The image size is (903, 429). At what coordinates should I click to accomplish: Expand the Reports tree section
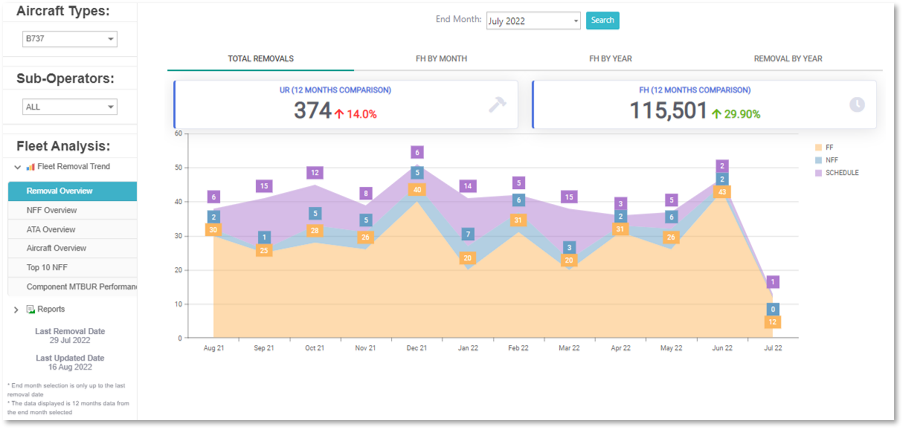pyautogui.click(x=16, y=310)
